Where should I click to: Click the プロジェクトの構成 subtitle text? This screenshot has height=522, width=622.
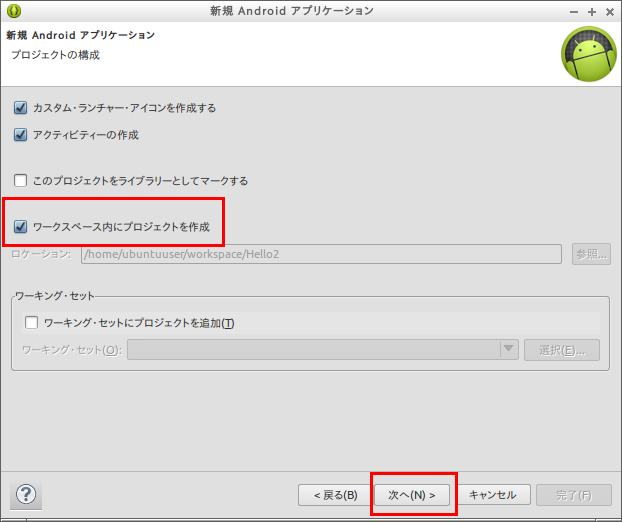pyautogui.click(x=56, y=55)
